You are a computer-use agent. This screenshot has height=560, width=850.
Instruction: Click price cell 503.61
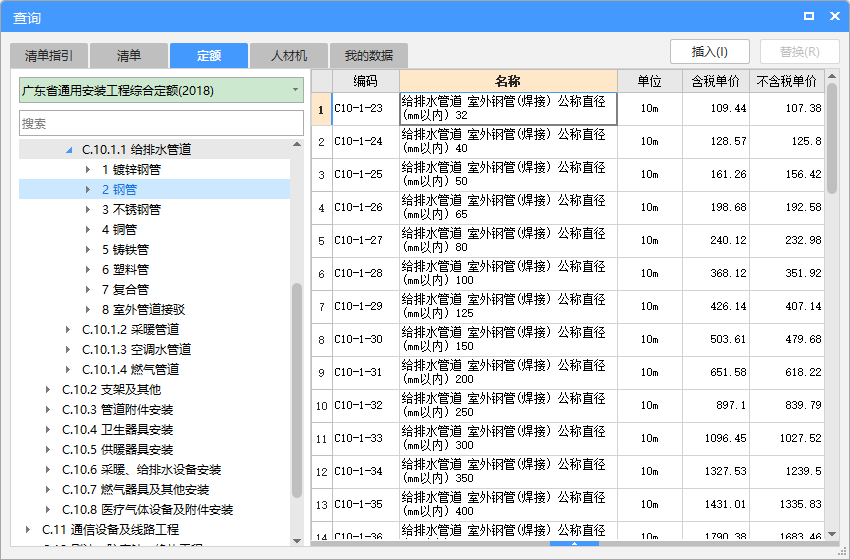pos(716,339)
